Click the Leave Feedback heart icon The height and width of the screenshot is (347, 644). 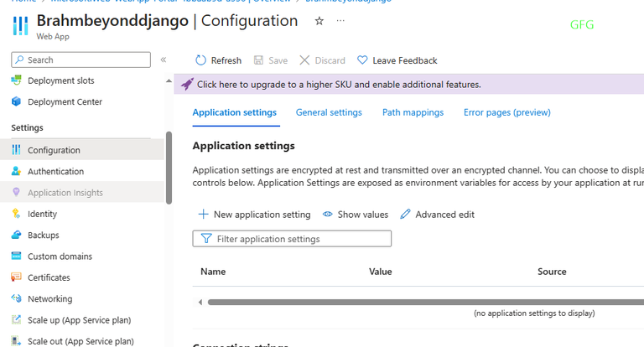[x=362, y=60]
